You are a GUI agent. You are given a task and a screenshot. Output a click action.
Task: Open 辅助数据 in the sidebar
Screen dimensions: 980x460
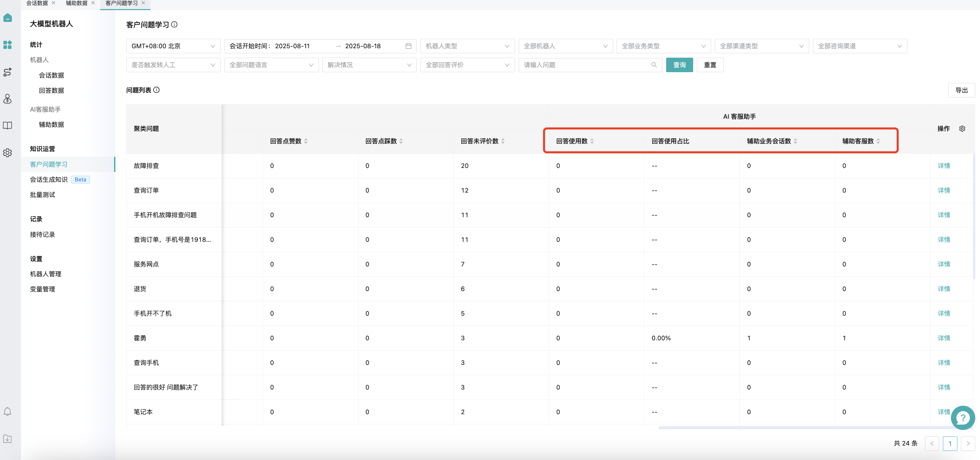pyautogui.click(x=51, y=125)
